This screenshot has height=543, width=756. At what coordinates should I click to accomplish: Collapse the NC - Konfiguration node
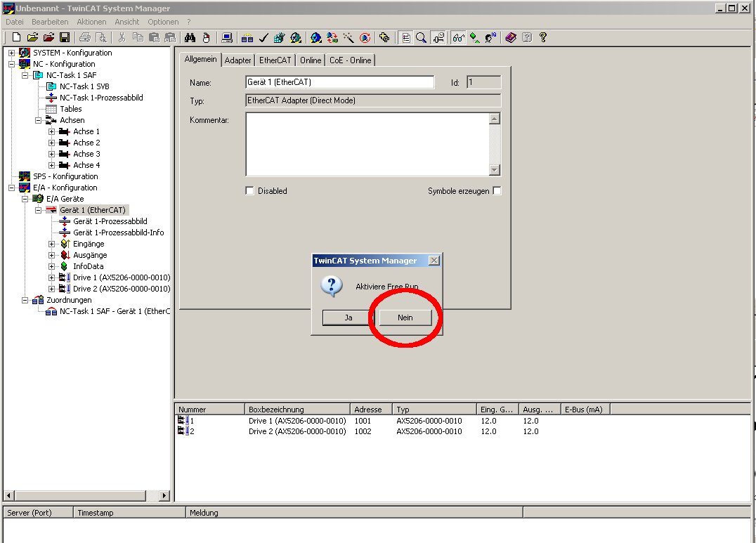pos(11,64)
